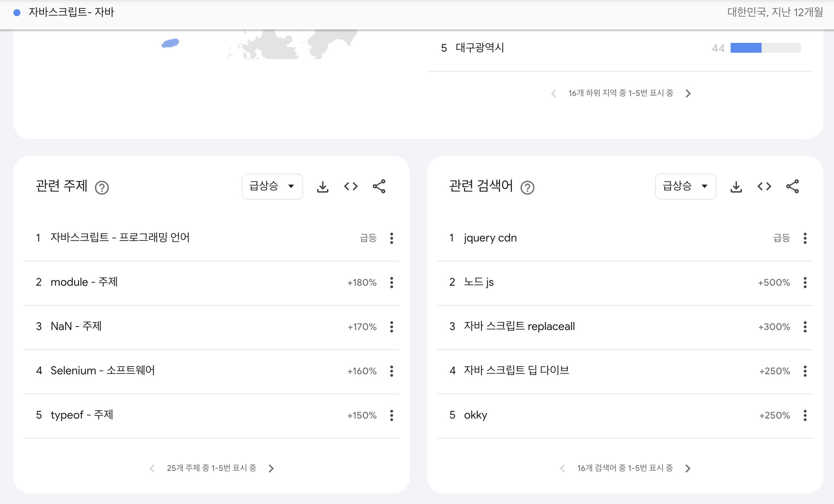This screenshot has height=504, width=834.
Task: Share the related topics (관련 주제) card
Action: [x=379, y=187]
